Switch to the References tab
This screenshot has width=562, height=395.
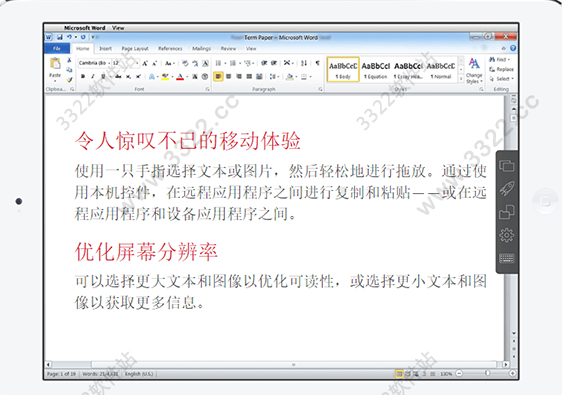click(x=170, y=48)
